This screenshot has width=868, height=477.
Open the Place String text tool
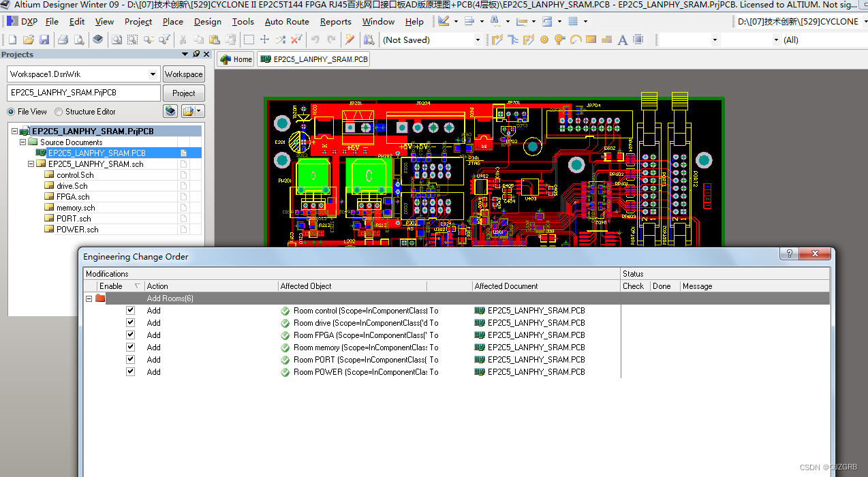[622, 40]
